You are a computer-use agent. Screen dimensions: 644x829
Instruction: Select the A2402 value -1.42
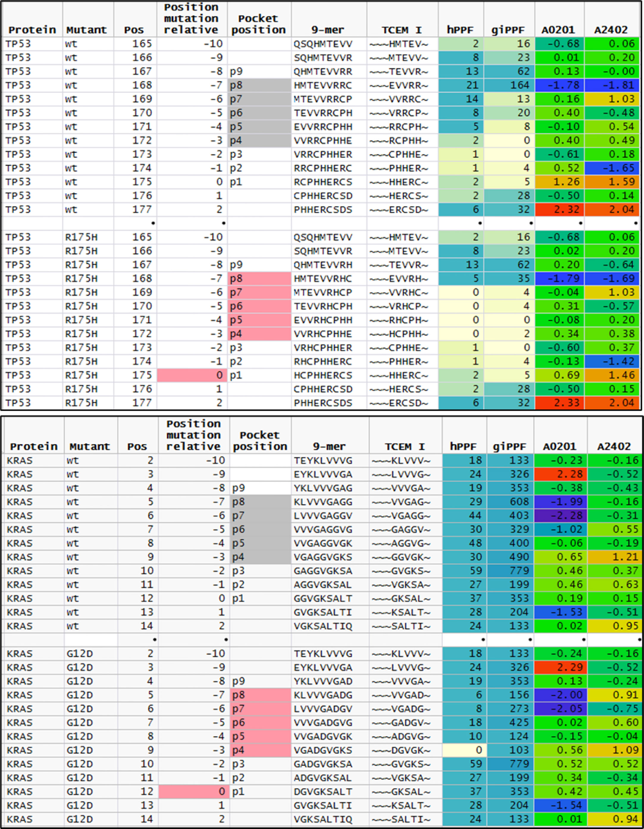coord(612,361)
